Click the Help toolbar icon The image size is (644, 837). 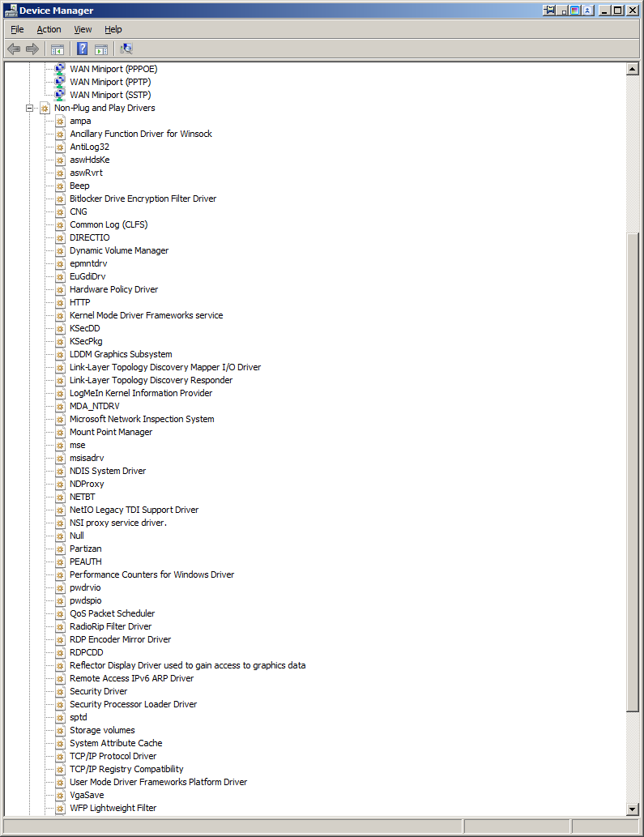pyautogui.click(x=83, y=49)
